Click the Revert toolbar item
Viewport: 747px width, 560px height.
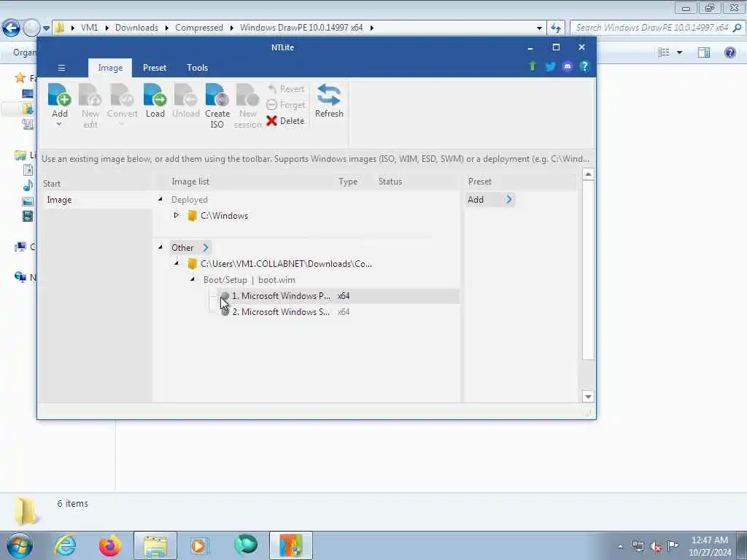[286, 89]
